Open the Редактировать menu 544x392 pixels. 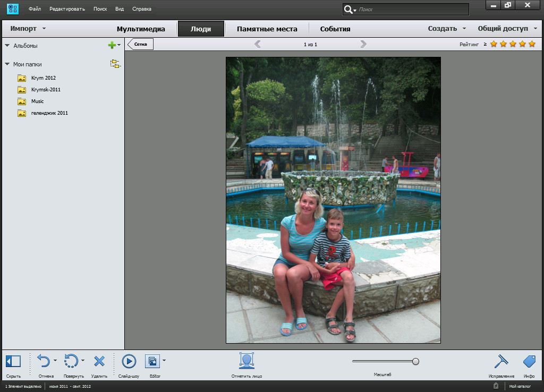coord(67,9)
